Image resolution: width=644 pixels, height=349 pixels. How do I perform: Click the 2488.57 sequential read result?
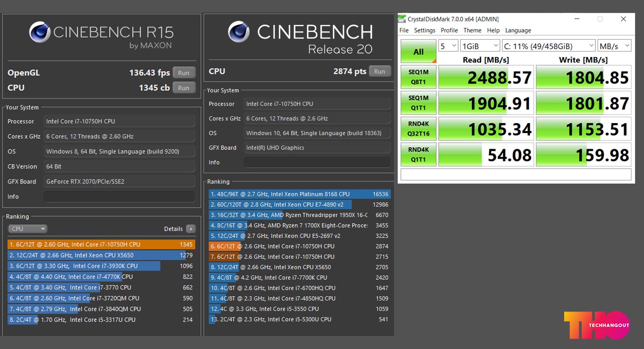[x=486, y=77]
